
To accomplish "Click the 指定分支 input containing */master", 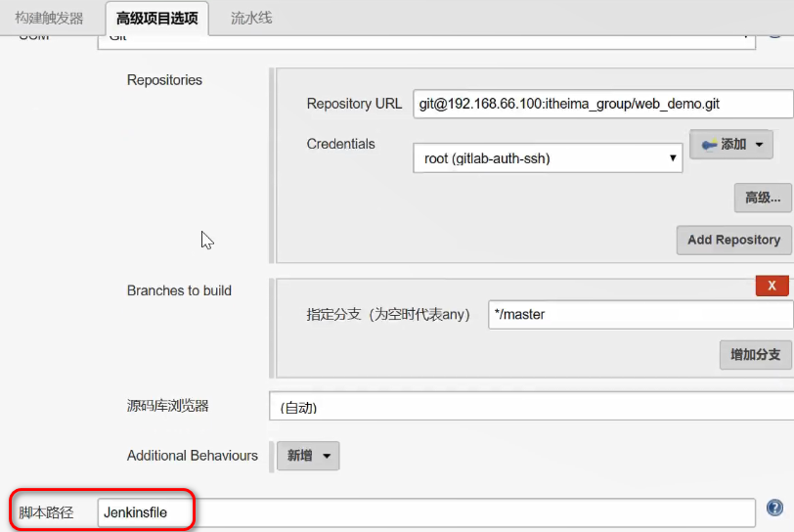I will pos(640,315).
